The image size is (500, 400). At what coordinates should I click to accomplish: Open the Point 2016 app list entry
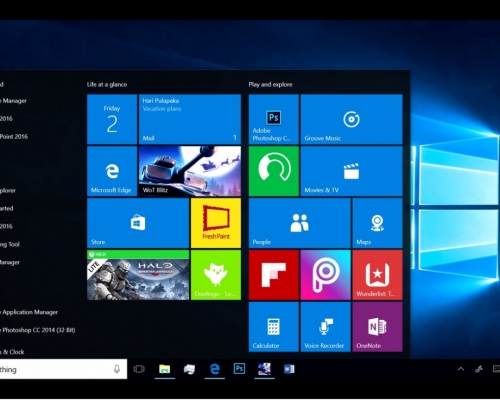click(14, 136)
